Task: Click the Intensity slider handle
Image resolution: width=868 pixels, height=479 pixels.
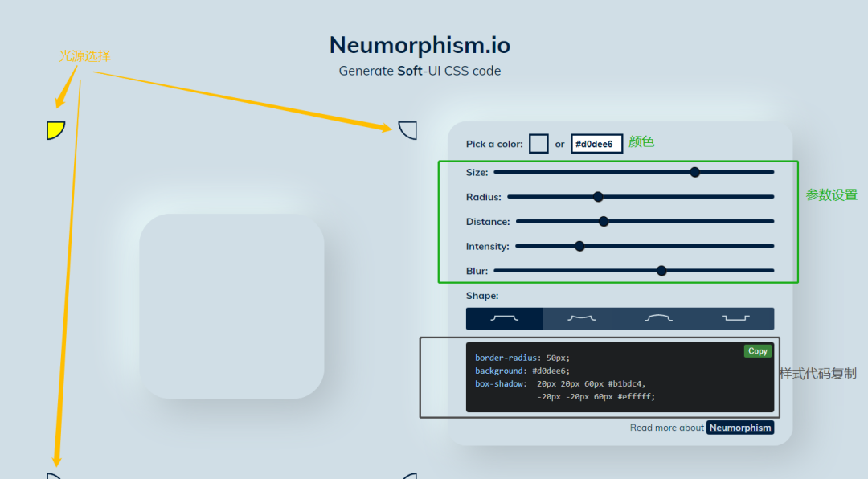Action: (579, 246)
